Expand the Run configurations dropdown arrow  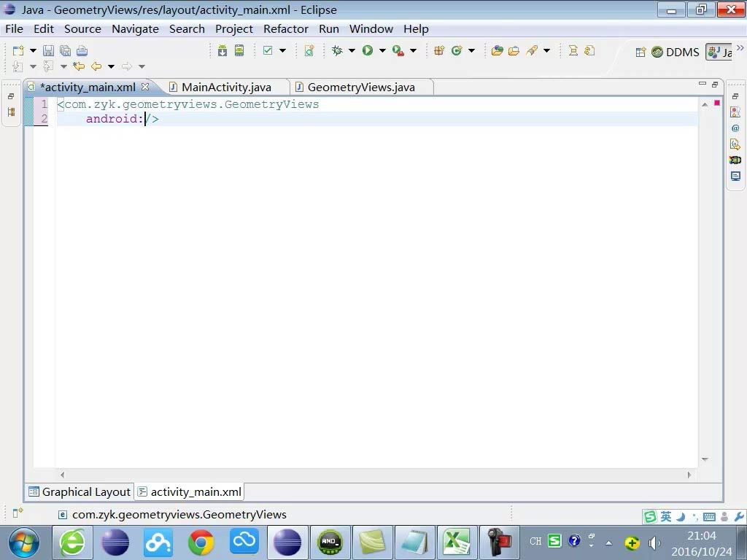[x=382, y=50]
